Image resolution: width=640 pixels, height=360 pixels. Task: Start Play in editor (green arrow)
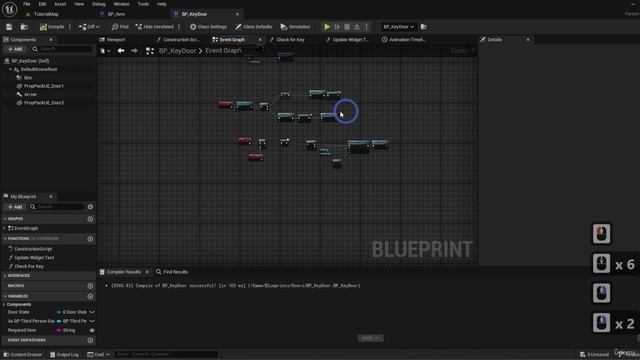[327, 27]
